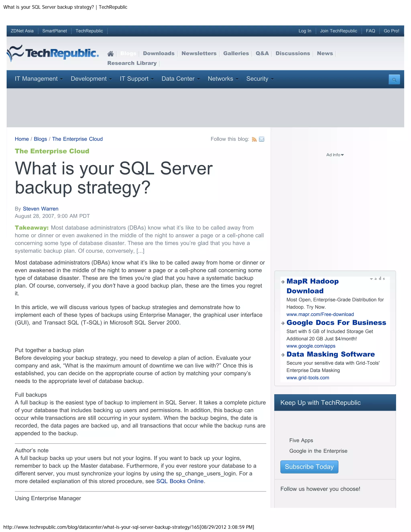Open the Newsletters section
411x532 pixels.
pos(199,53)
